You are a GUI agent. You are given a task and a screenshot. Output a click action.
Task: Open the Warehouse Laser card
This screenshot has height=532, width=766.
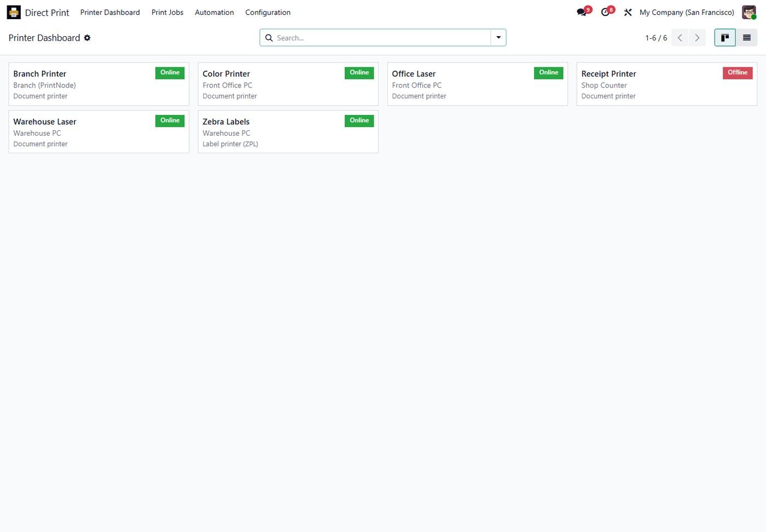click(x=99, y=132)
